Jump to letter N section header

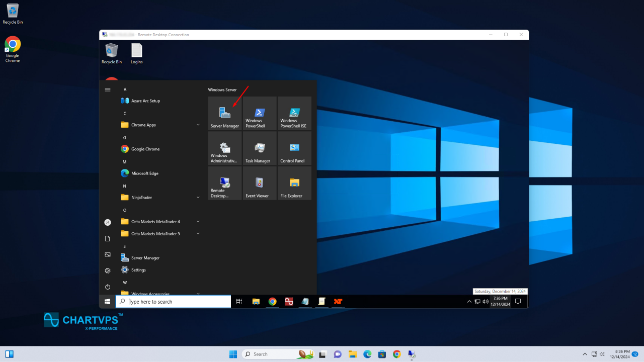tap(125, 186)
